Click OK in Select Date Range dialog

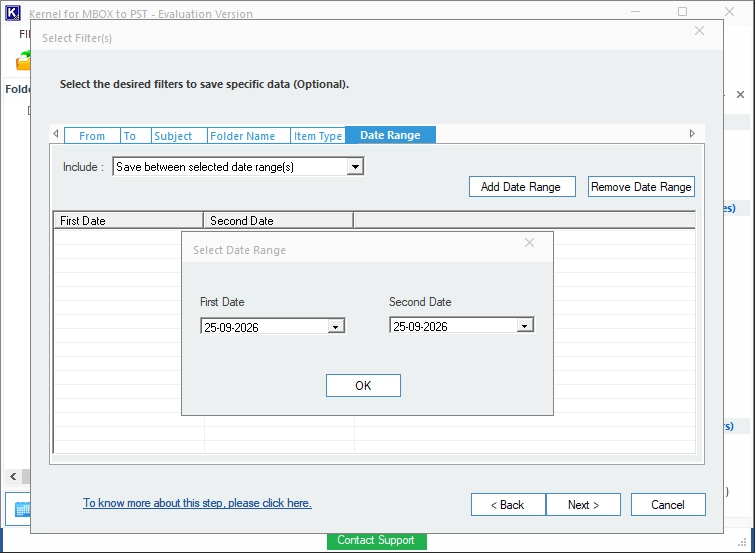[x=363, y=385]
